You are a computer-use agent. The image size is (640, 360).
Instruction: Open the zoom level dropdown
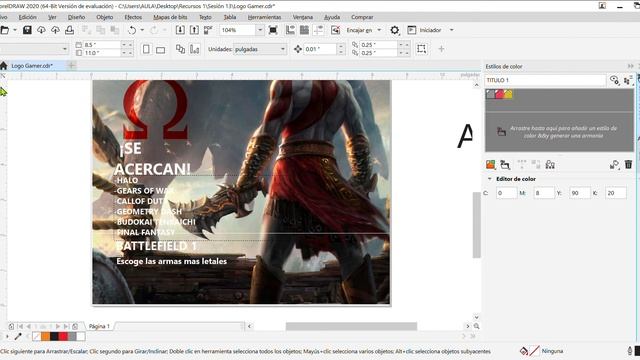click(260, 30)
